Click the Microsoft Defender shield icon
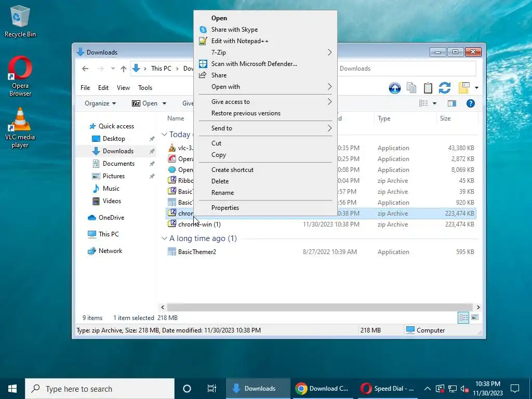The width and height of the screenshot is (532, 399). pos(203,64)
